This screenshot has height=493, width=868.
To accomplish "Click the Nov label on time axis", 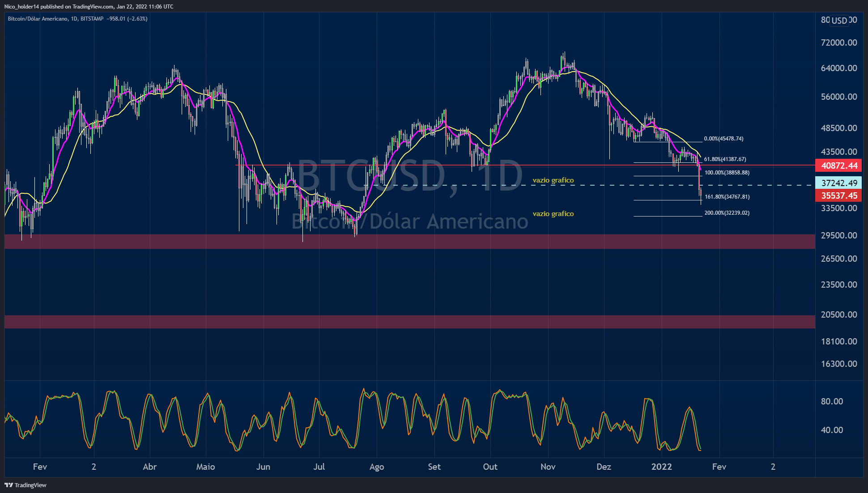I will 548,467.
